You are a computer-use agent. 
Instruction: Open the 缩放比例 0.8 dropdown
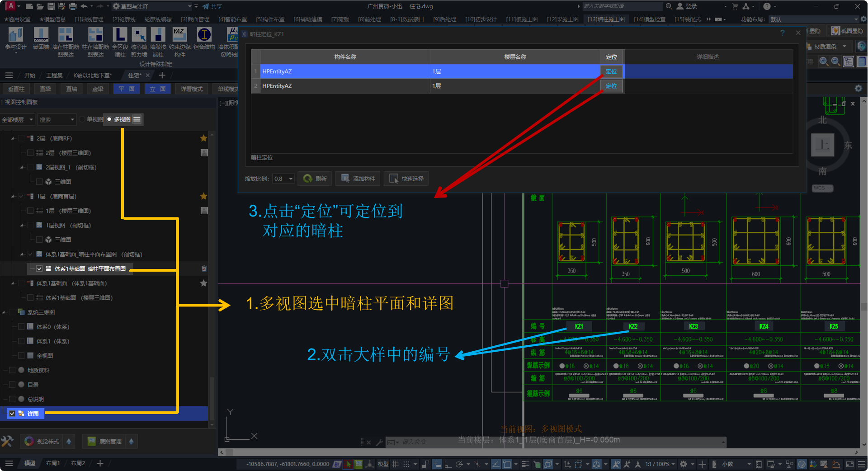point(283,179)
